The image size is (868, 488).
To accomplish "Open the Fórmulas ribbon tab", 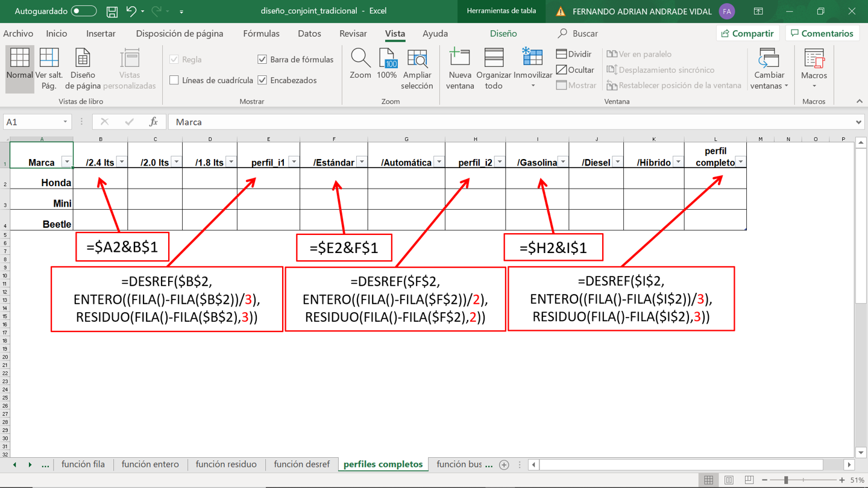I will [x=261, y=34].
